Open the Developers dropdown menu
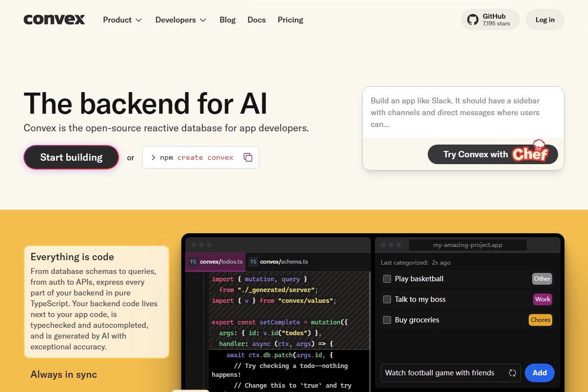Screen dimensions: 588x392 pyautogui.click(x=180, y=20)
